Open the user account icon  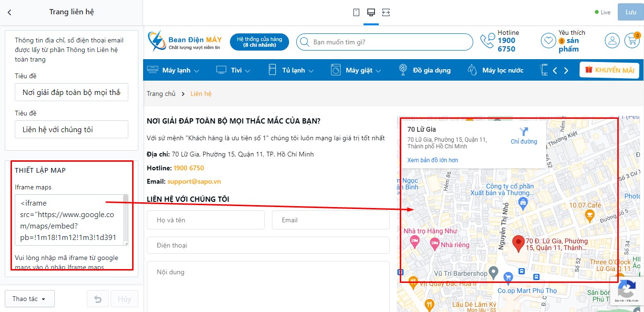click(612, 41)
